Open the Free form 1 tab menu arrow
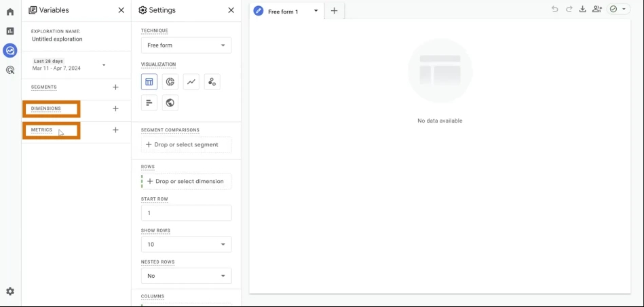644x307 pixels. pyautogui.click(x=316, y=11)
